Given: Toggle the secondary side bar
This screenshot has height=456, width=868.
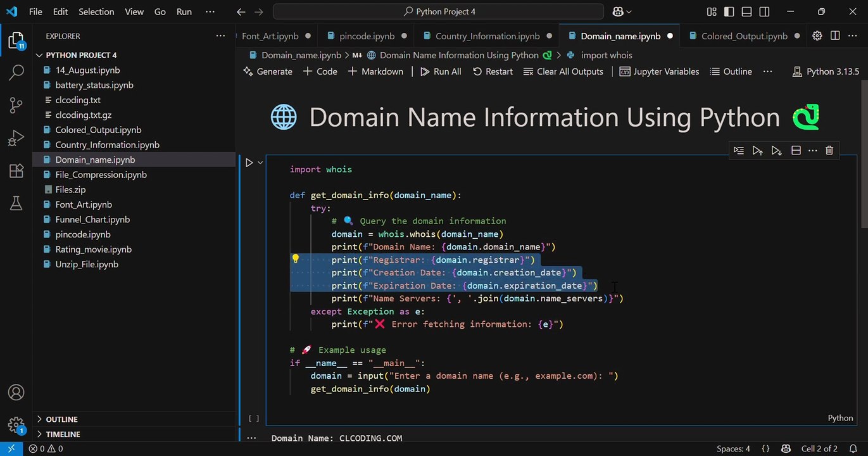Looking at the screenshot, I should [765, 11].
